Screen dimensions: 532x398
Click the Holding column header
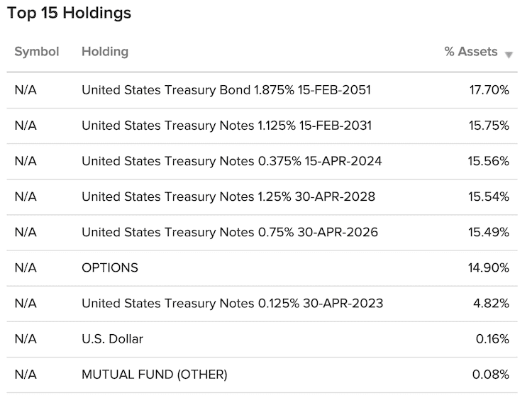[x=105, y=52]
